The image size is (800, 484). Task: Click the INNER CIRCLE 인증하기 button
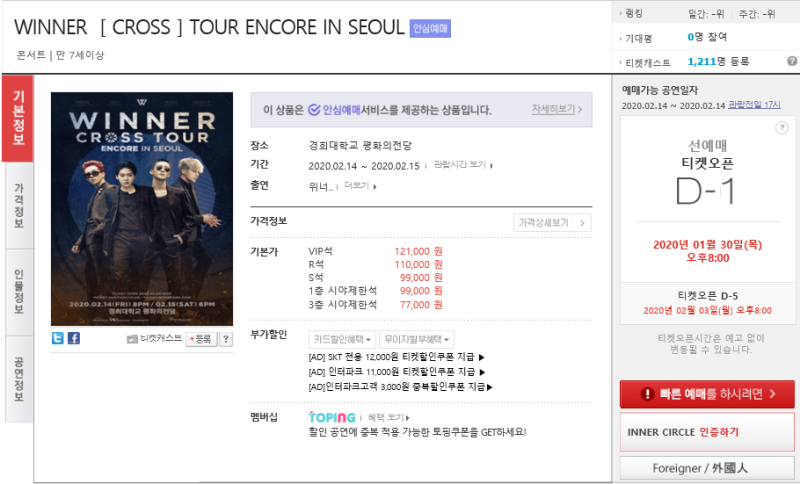[x=707, y=432]
